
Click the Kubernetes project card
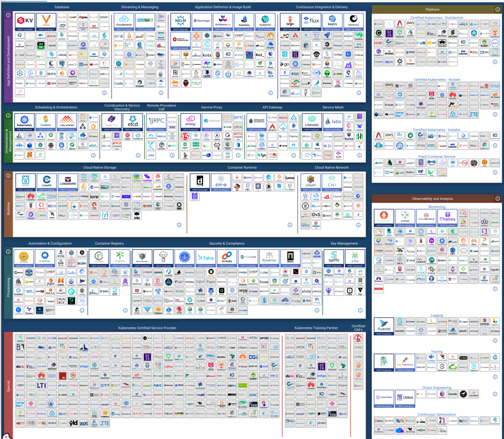coord(24,121)
